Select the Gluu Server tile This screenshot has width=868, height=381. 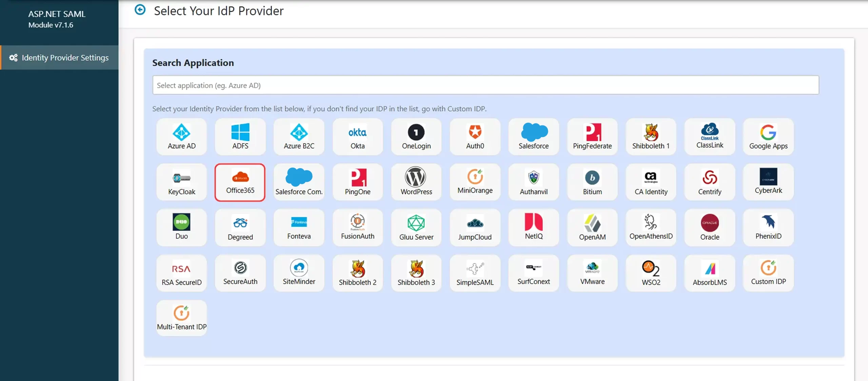416,228
